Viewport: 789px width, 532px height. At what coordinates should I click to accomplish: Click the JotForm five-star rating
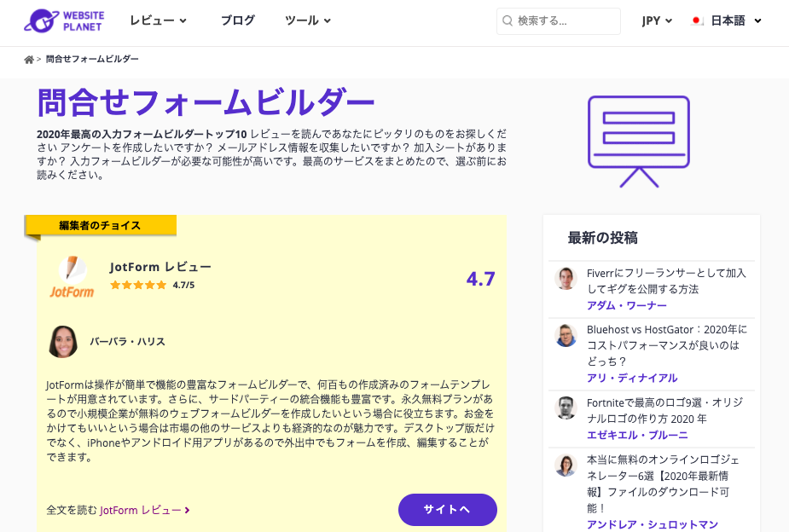[138, 285]
